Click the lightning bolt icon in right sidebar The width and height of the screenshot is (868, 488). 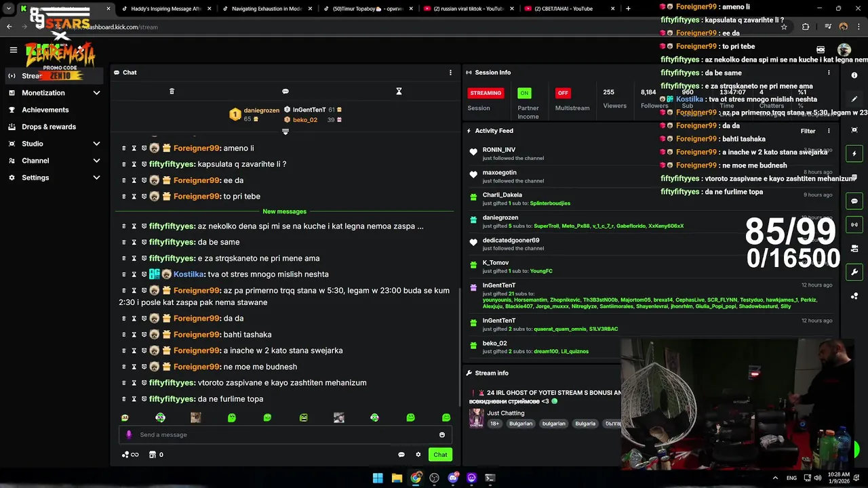[x=854, y=154]
